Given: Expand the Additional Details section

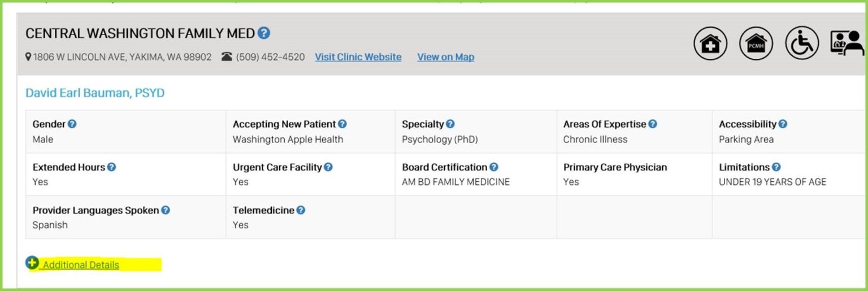Looking at the screenshot, I should (x=80, y=264).
